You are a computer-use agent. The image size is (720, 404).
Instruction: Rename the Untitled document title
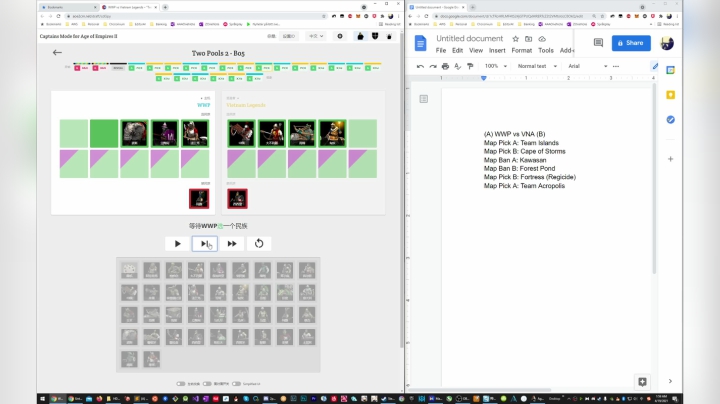(469, 39)
